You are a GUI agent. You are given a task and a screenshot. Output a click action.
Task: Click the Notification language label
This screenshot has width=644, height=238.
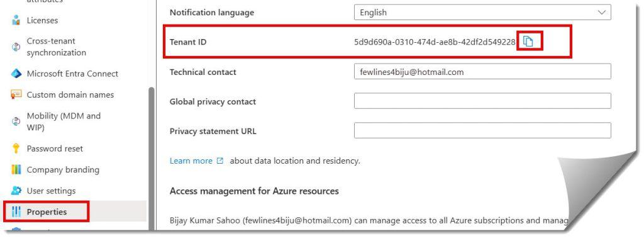pos(212,13)
